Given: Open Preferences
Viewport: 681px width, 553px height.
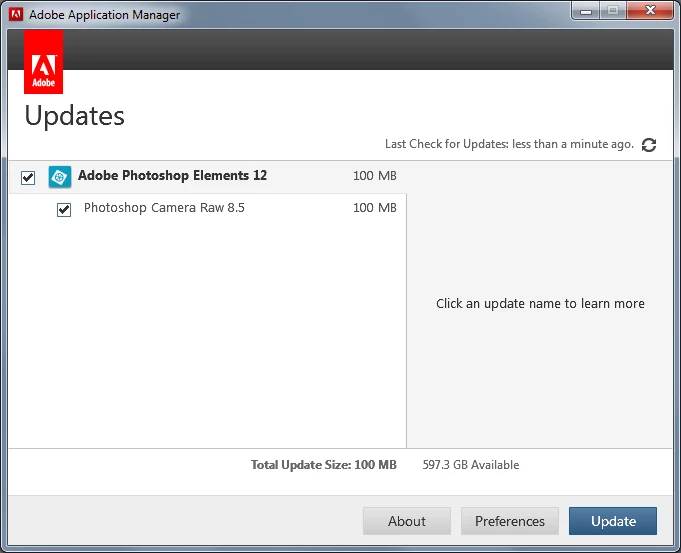Looking at the screenshot, I should point(509,521).
